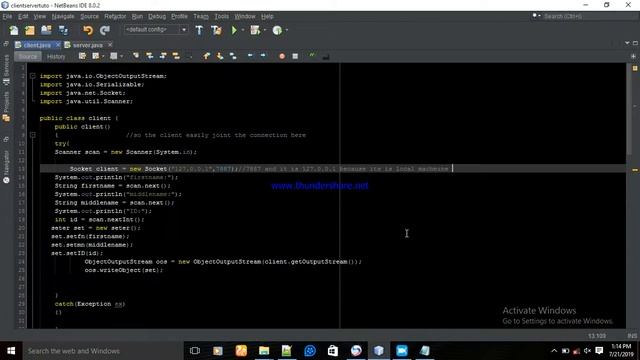Screen dimensions: 640x360
Task: Build the project with the hammer icon
Action: click(199, 30)
